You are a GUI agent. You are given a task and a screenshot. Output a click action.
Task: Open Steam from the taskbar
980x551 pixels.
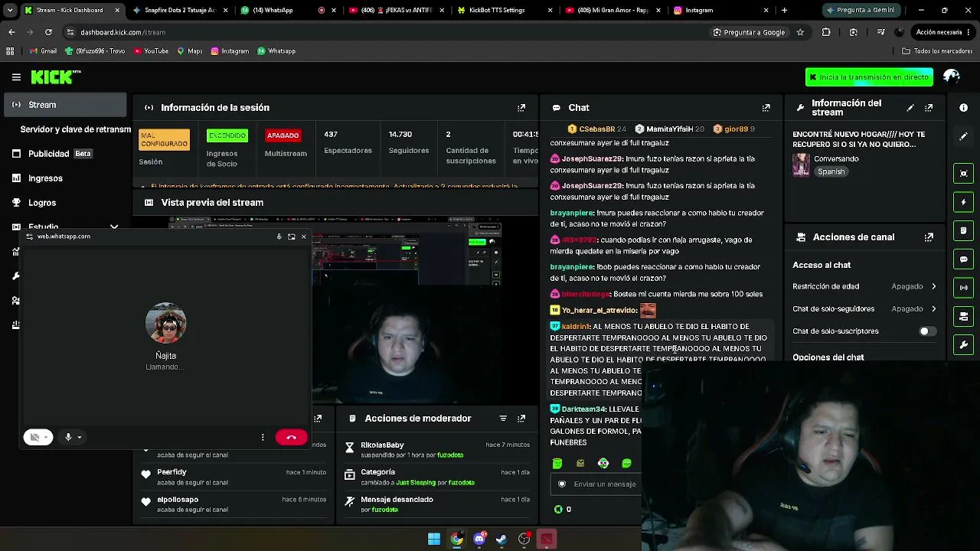tap(501, 539)
